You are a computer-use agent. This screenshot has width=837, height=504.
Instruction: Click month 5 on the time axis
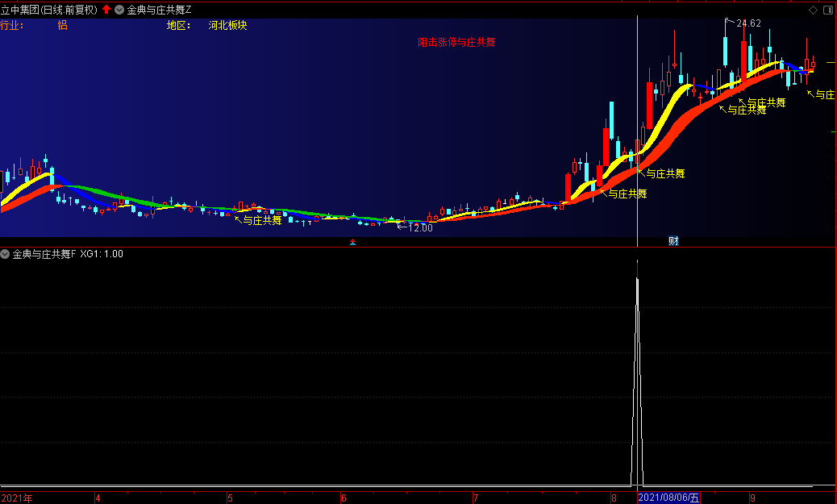230,498
